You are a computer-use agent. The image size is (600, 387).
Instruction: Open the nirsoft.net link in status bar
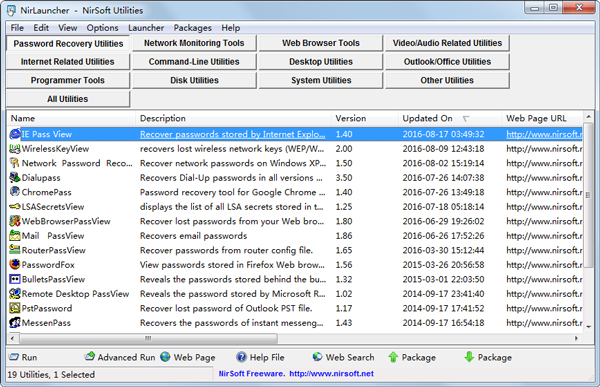click(331, 374)
